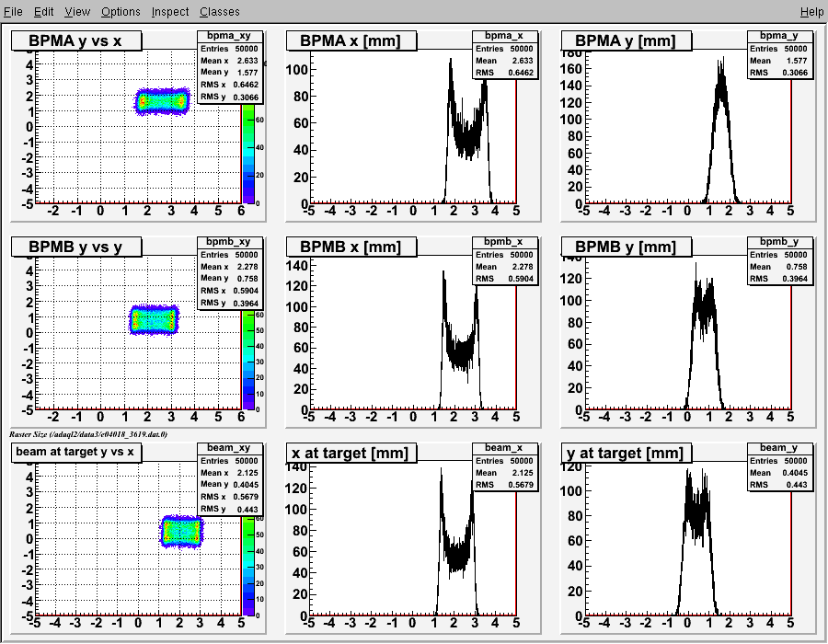828x644 pixels.
Task: Select the 'y at target [mm]' title
Action: [x=627, y=453]
